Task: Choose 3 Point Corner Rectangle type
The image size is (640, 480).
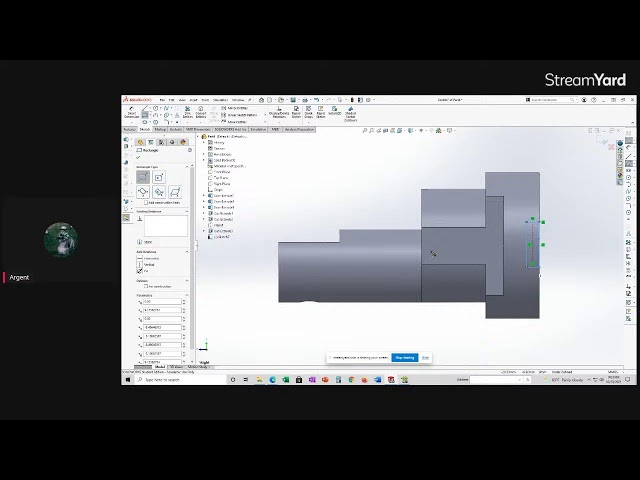Action: [x=143, y=192]
